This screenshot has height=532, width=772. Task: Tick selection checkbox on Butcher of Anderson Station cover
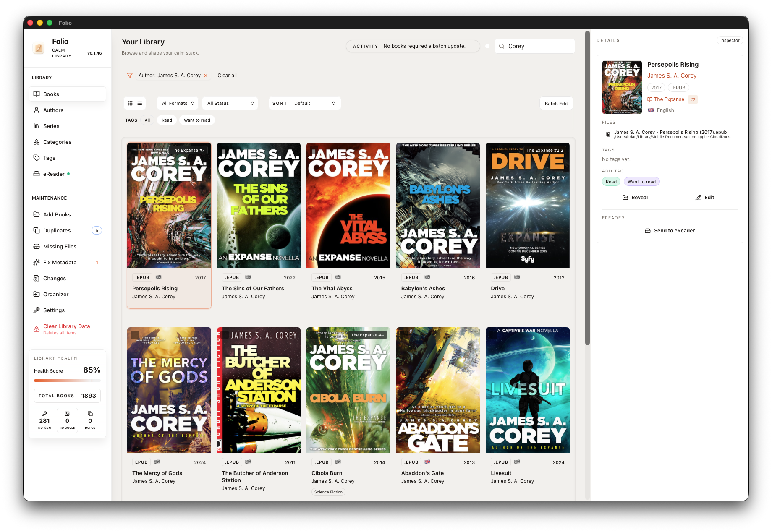click(224, 335)
